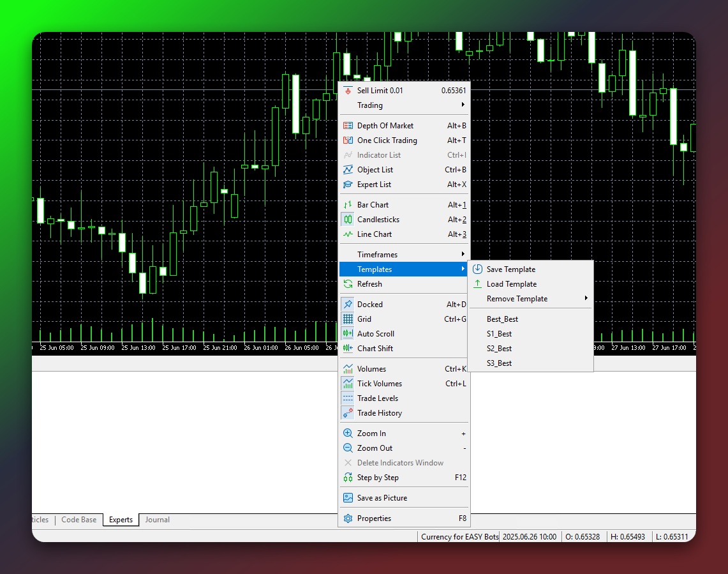Click the Save Template download icon

(x=477, y=269)
